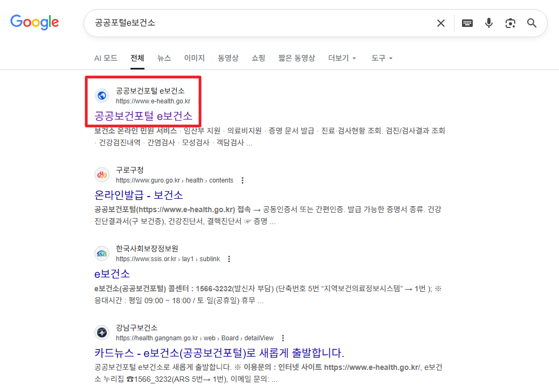This screenshot has height=392, width=559.
Task: Open the three-dot menu beside 한국사회보장정보원 result
Action: click(229, 259)
